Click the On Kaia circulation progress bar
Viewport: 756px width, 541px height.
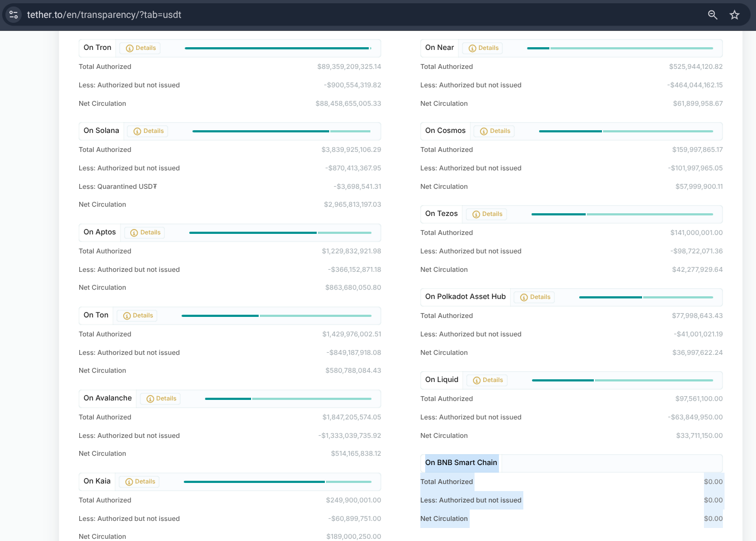pos(278,482)
